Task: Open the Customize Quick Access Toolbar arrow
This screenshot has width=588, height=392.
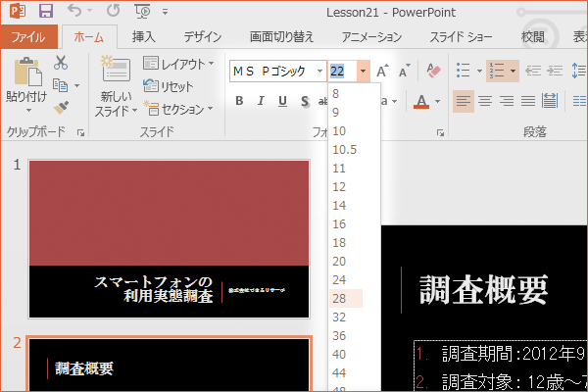Action: point(165,12)
